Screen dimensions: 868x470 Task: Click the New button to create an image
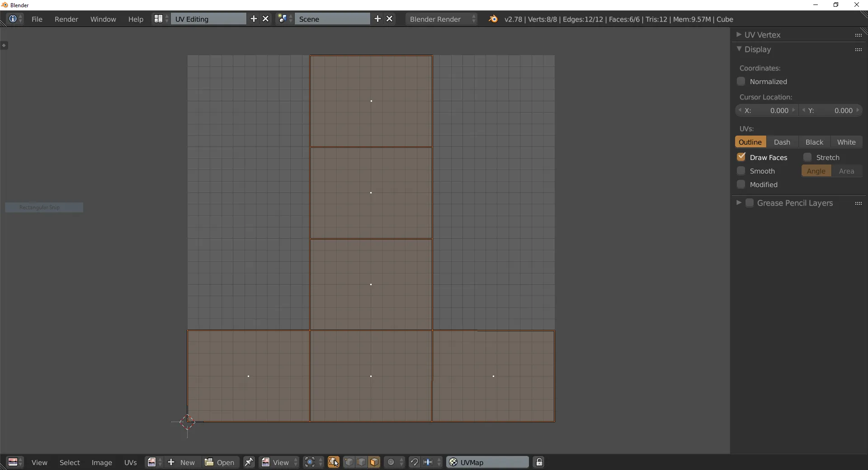182,462
